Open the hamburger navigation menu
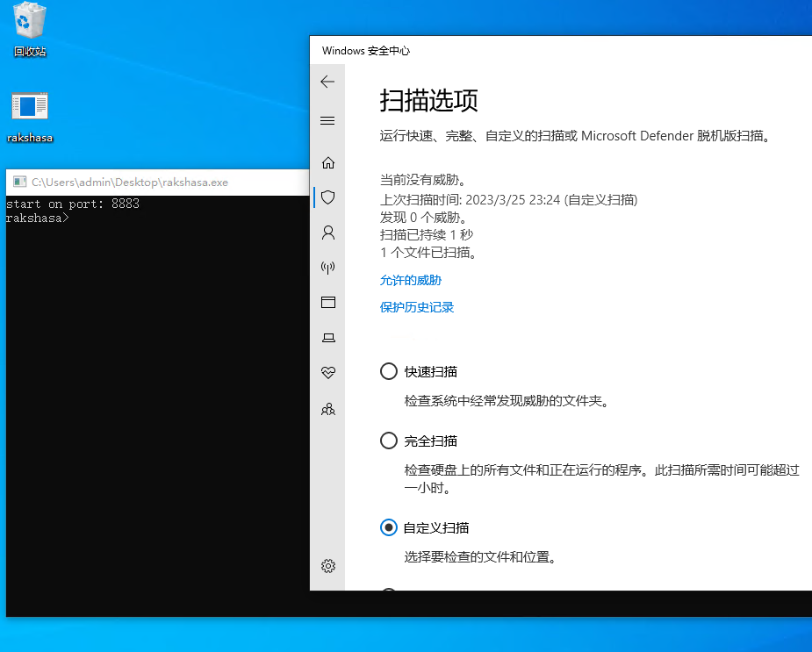Viewport: 812px width, 652px height. click(327, 121)
